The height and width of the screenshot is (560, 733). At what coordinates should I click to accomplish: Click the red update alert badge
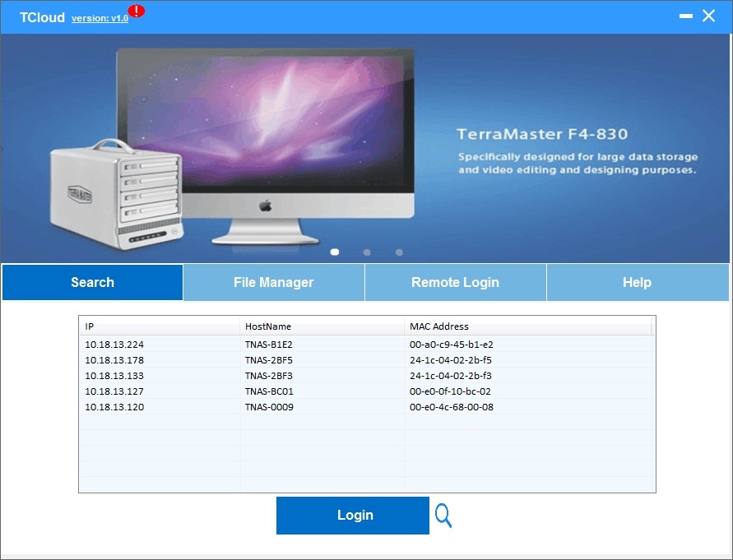pyautogui.click(x=137, y=11)
